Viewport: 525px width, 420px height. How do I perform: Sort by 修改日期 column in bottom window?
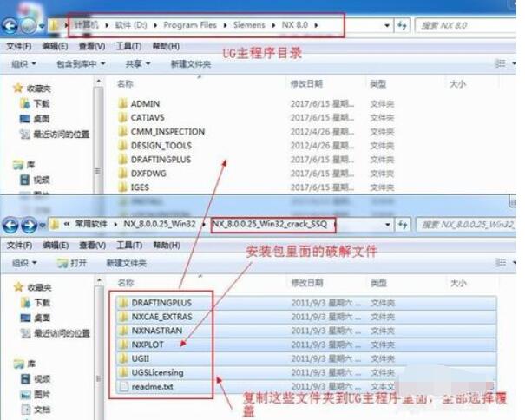(x=307, y=283)
